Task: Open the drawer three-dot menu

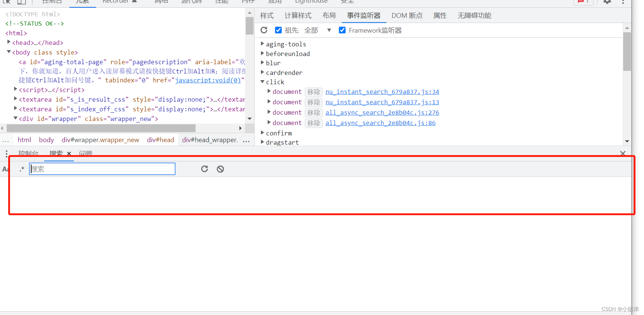Action: [x=6, y=154]
